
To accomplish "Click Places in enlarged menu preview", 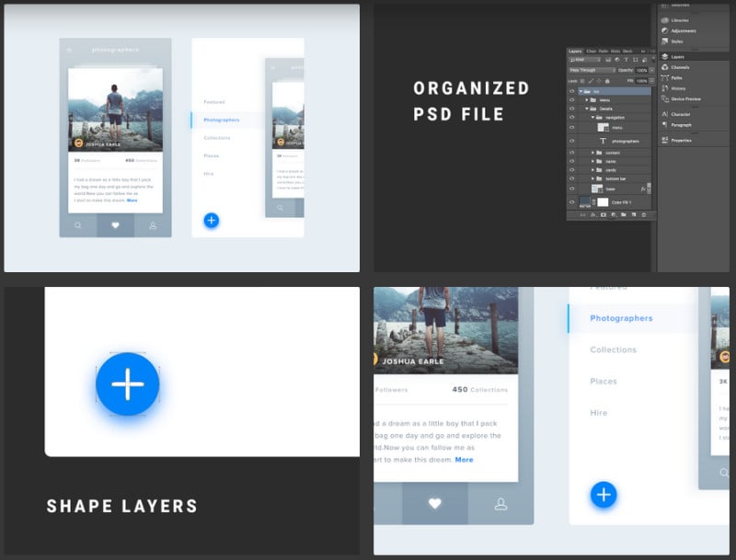I will pos(604,382).
